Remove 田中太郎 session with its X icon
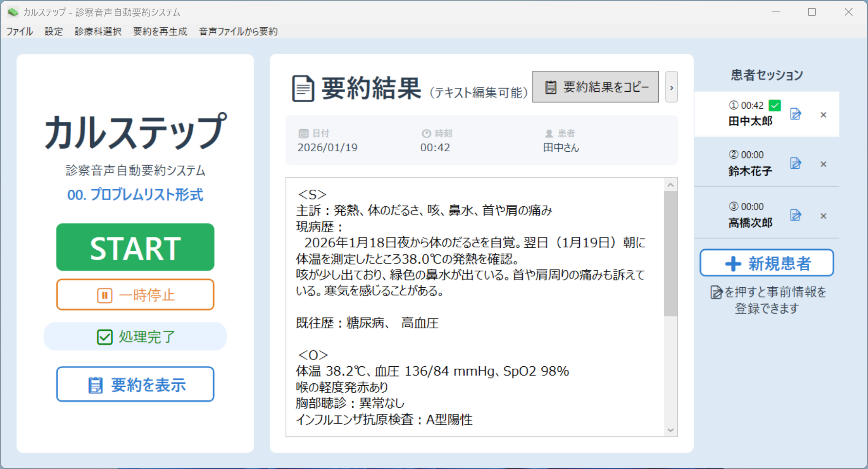 823,115
